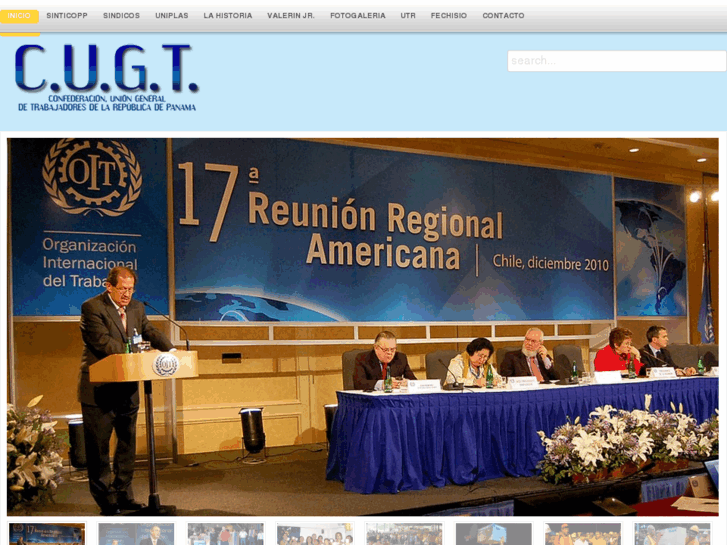
Task: Select the second thumbnail with man at blue backdrop
Action: 136,534
